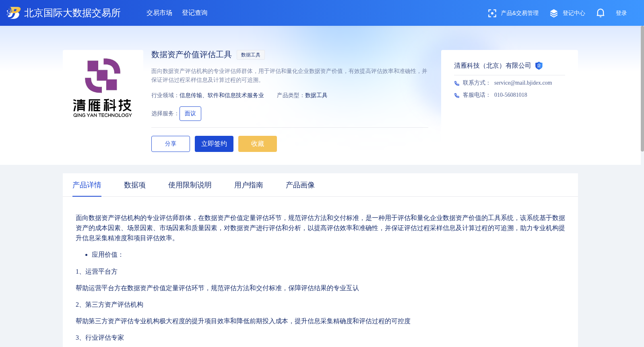
Task: Click the heading 2、第三方资产评估机构
Action: [109, 305]
